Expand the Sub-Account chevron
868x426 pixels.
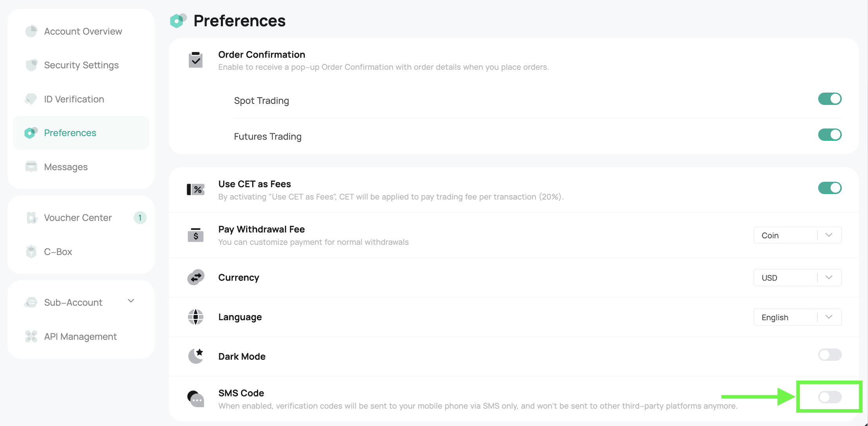(131, 301)
